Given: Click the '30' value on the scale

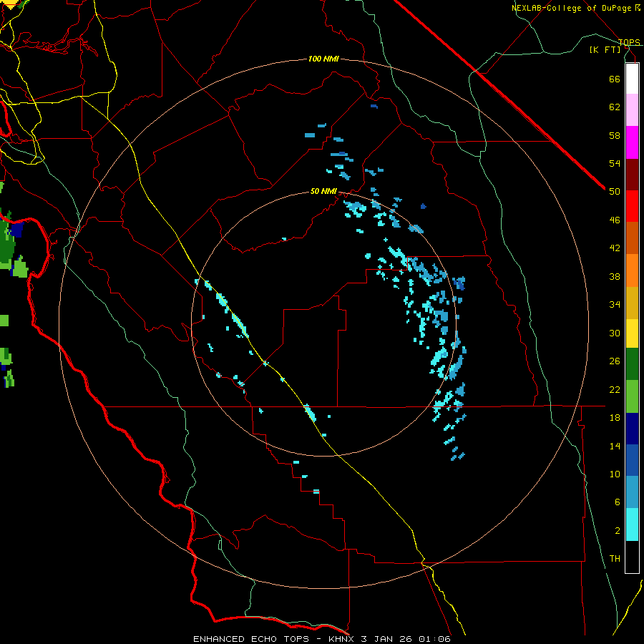Looking at the screenshot, I should [x=615, y=333].
